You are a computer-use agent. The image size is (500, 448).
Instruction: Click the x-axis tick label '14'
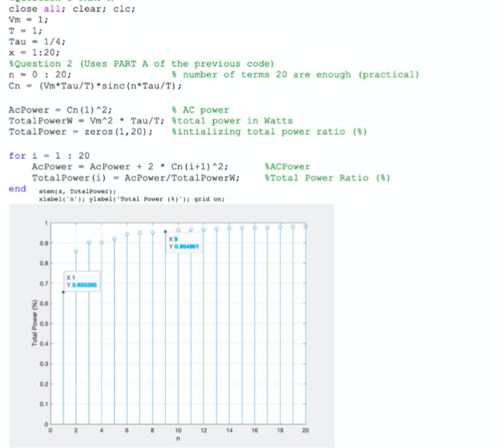[229, 431]
